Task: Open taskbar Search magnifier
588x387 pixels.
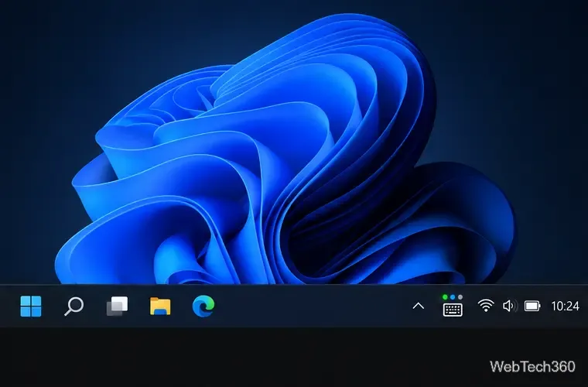Action: 73,306
